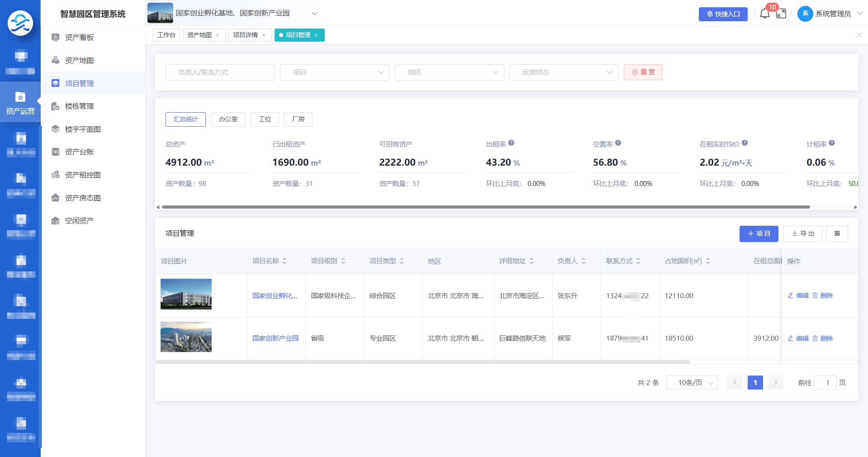
Task: Open 资产运营 module in left rail
Action: point(20,103)
